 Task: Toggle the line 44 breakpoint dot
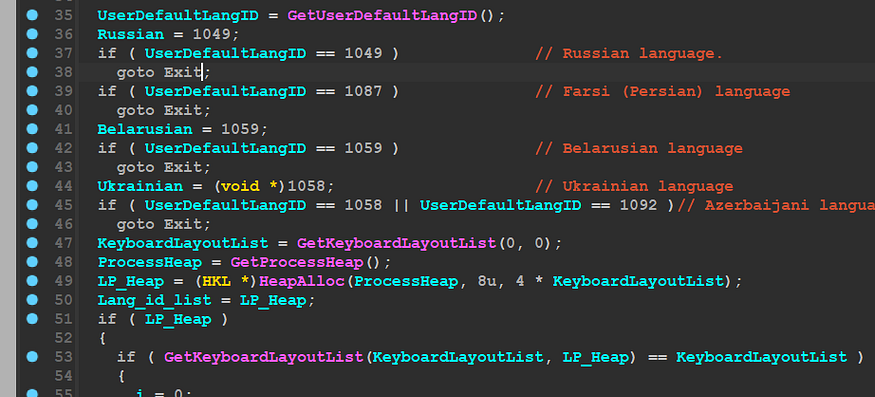[32, 186]
